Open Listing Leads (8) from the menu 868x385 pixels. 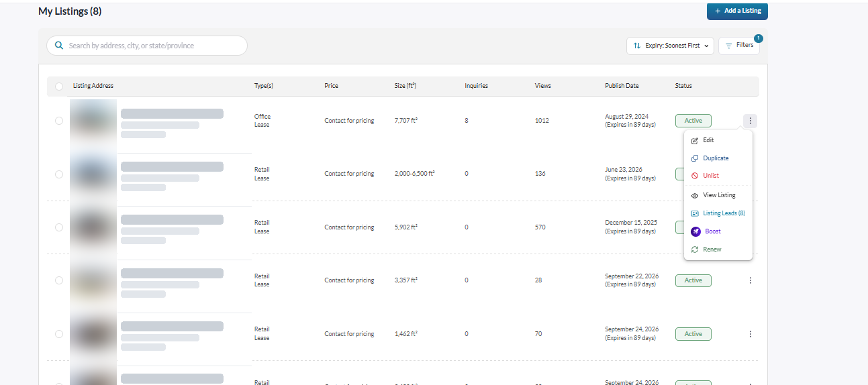724,213
